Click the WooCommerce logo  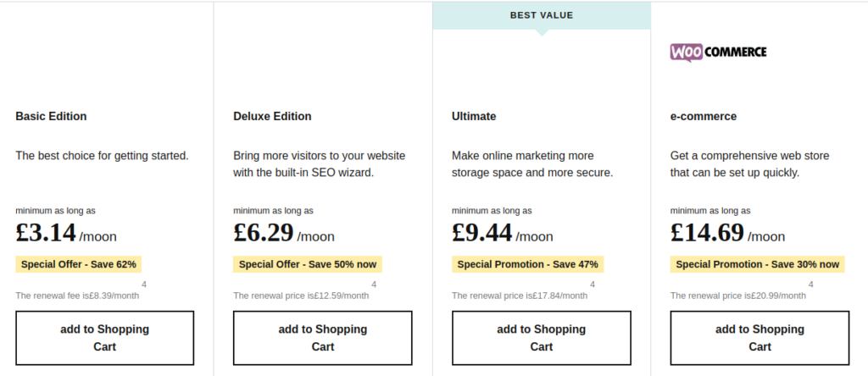[x=718, y=53]
